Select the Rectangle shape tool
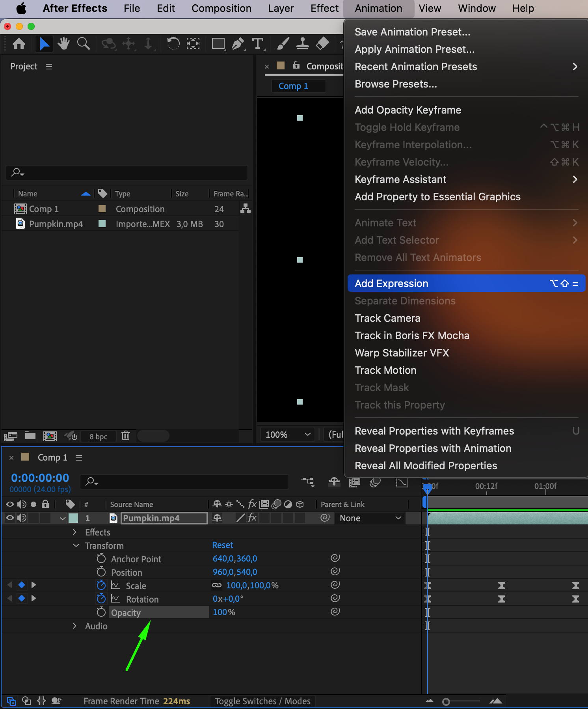 (218, 43)
